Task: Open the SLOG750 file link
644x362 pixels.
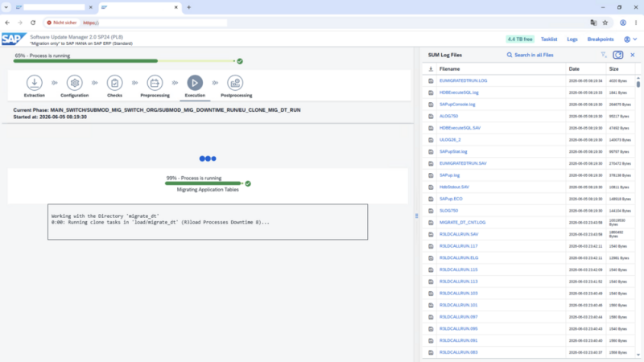Action: pos(448,211)
